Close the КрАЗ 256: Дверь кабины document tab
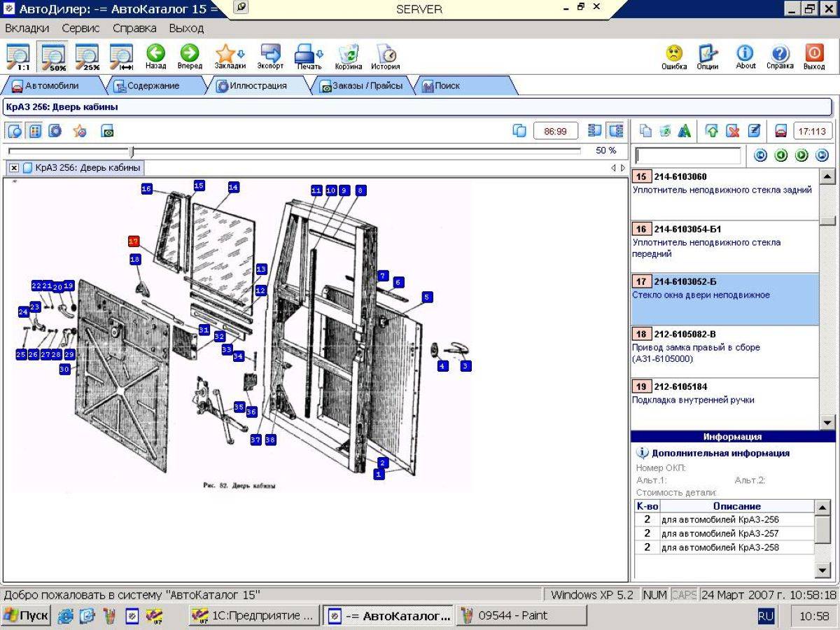 pyautogui.click(x=14, y=168)
